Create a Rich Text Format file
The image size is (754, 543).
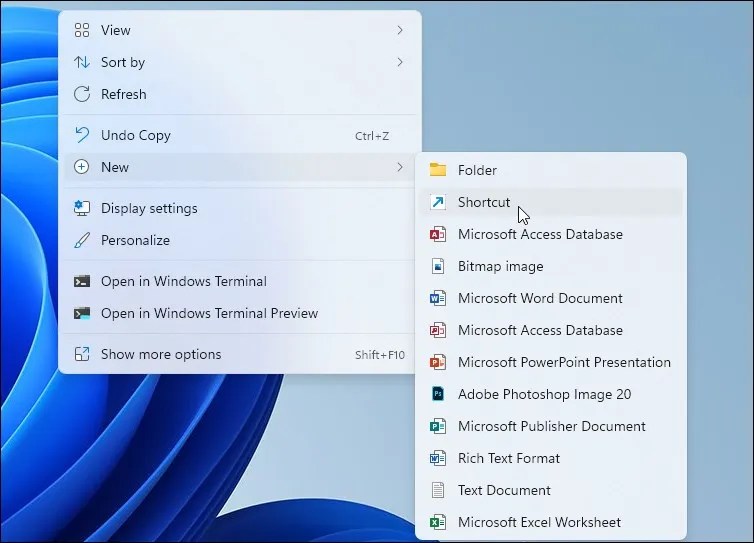tap(551, 458)
